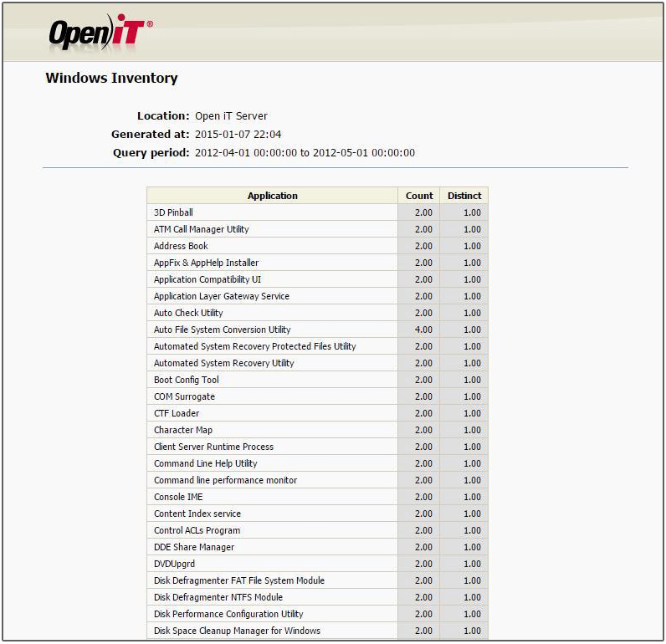
Task: Click the Distinct column header
Action: point(464,196)
